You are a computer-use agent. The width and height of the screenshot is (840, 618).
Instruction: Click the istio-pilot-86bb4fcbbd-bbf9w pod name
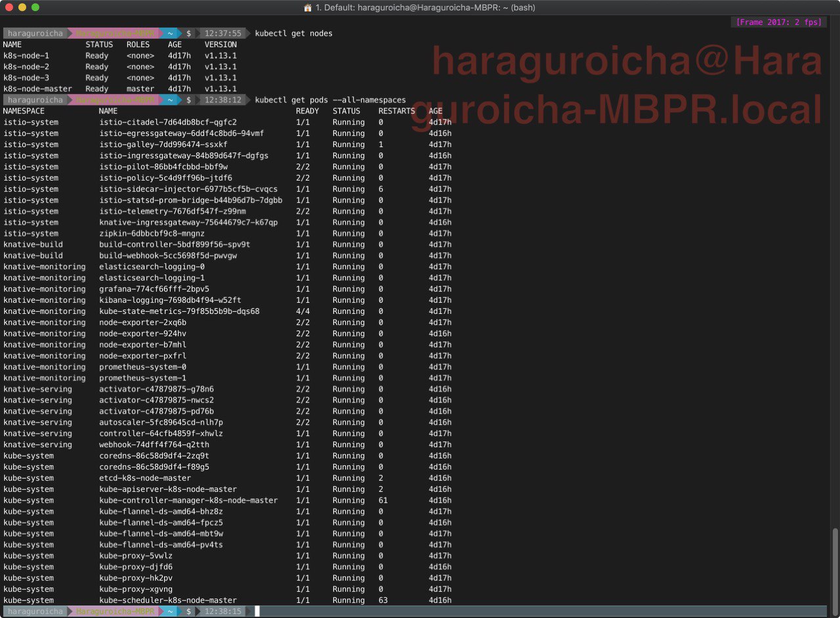click(163, 167)
